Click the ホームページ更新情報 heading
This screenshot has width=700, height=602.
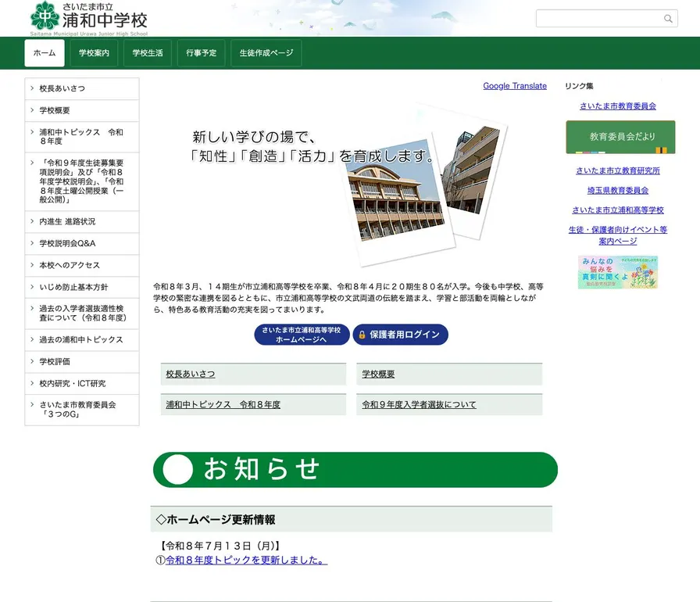tap(216, 520)
